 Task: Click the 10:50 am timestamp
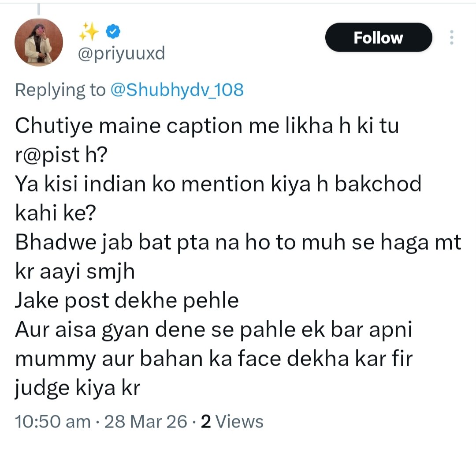click(53, 422)
